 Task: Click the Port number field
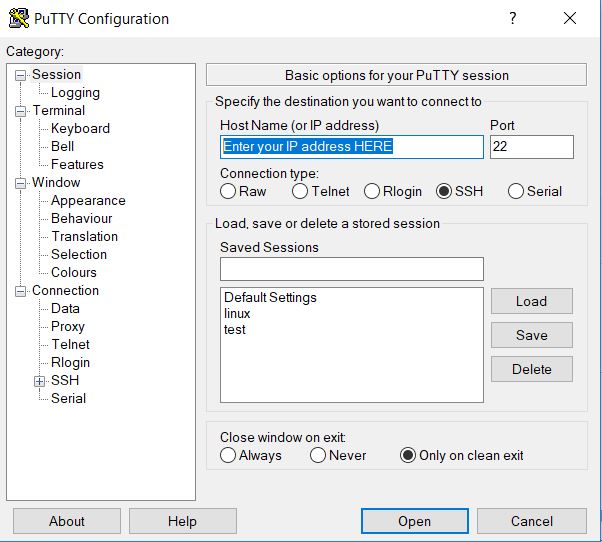tap(531, 147)
